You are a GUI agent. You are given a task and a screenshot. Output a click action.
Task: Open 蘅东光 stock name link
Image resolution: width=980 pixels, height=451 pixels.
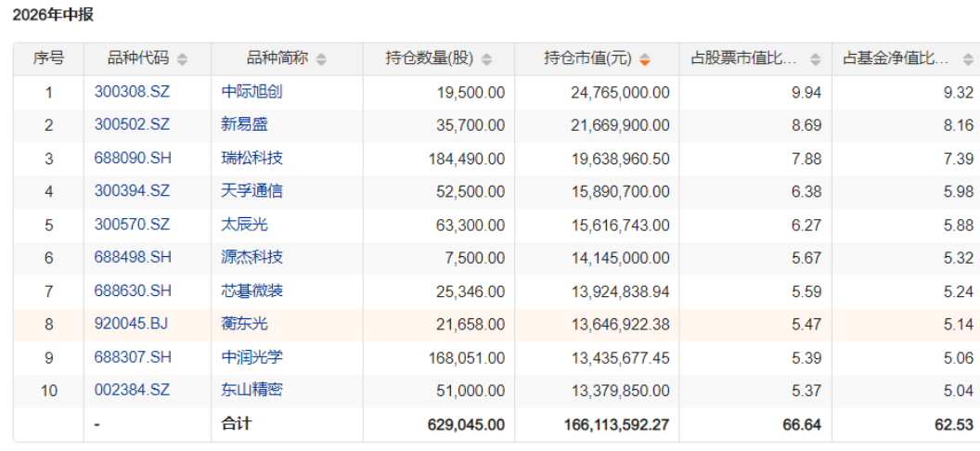coord(244,324)
